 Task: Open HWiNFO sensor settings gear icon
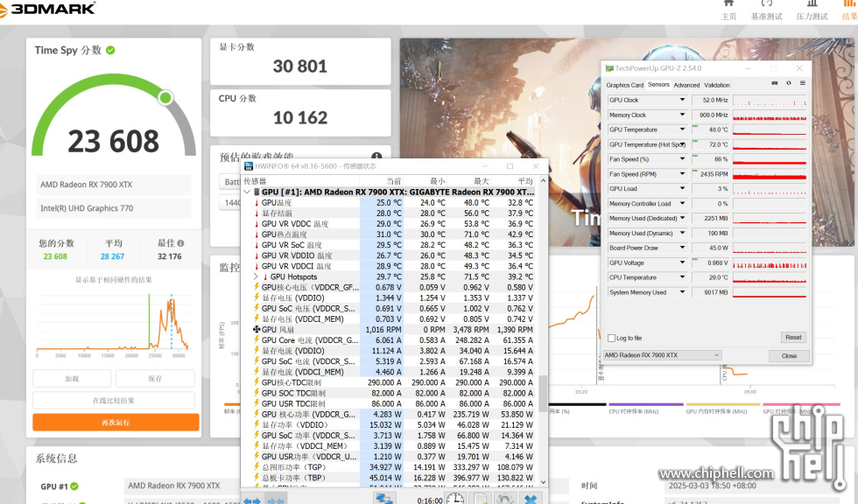point(504,499)
